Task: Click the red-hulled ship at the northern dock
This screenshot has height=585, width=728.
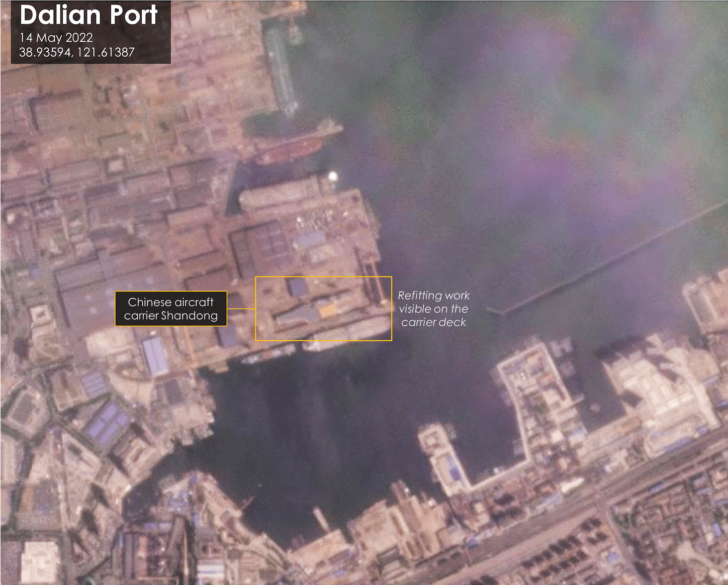Action: click(288, 150)
